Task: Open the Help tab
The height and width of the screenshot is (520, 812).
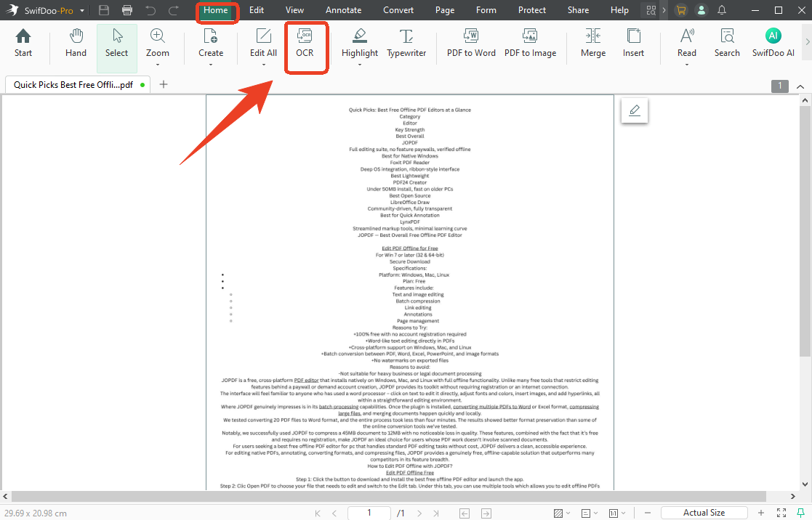Action: click(x=619, y=10)
